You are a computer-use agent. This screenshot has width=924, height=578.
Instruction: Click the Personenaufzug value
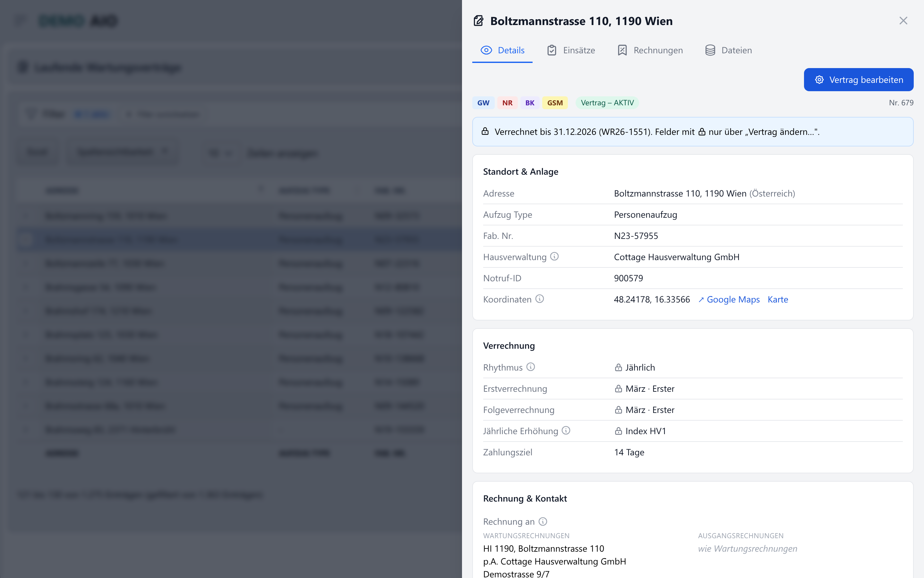tap(646, 215)
